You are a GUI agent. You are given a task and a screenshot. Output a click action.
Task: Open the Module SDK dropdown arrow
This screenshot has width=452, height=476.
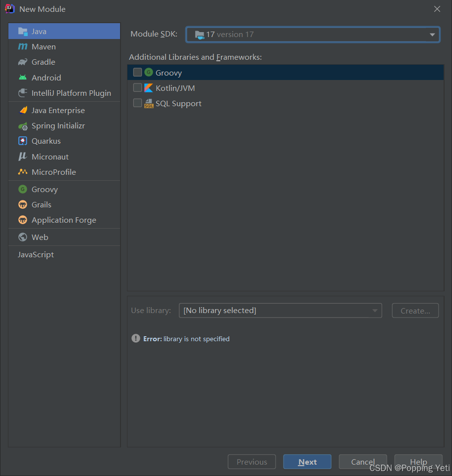(432, 35)
